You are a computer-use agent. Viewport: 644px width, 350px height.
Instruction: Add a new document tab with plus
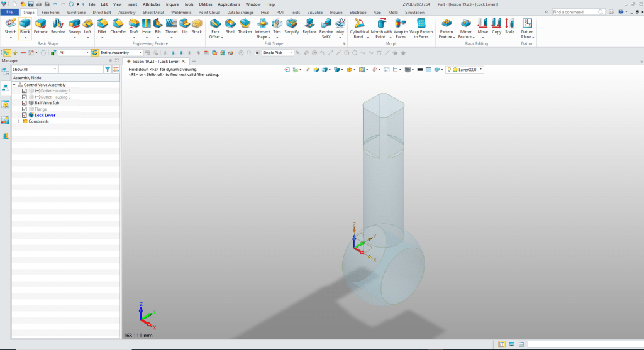tap(194, 61)
